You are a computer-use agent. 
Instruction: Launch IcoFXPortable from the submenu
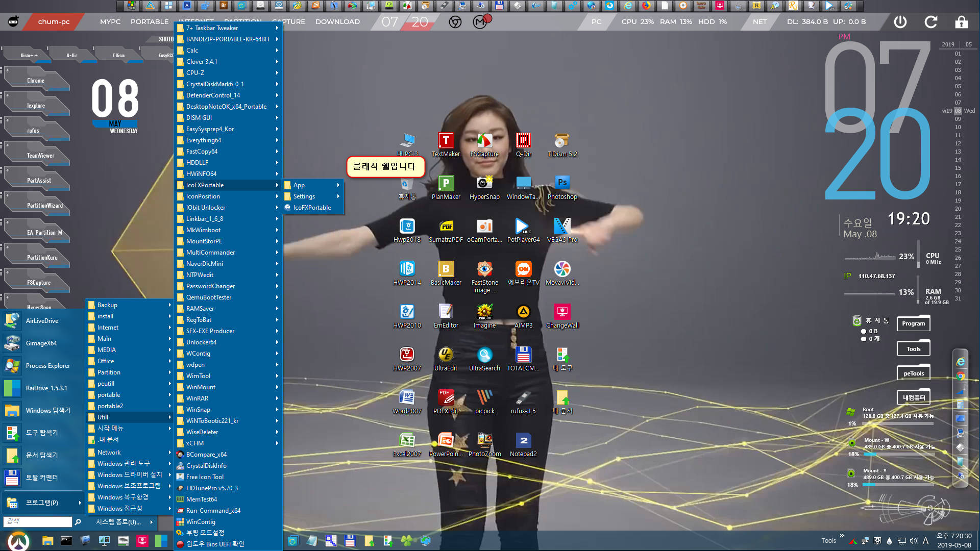point(312,208)
